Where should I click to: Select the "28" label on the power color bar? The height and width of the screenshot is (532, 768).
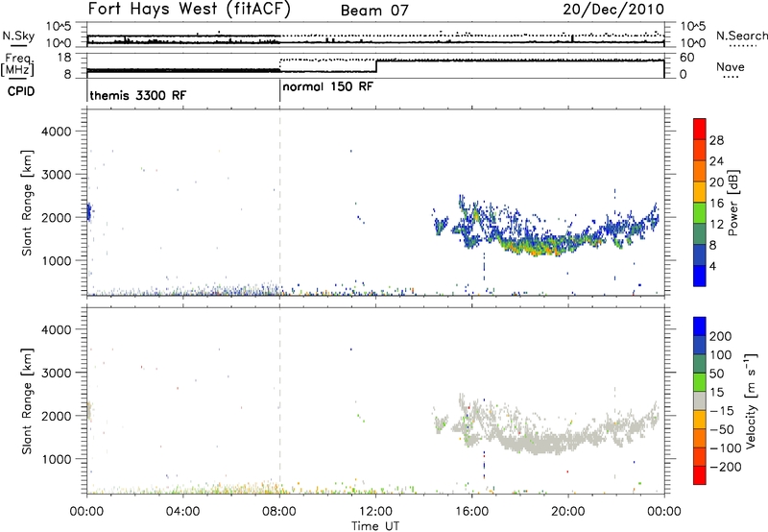point(716,140)
